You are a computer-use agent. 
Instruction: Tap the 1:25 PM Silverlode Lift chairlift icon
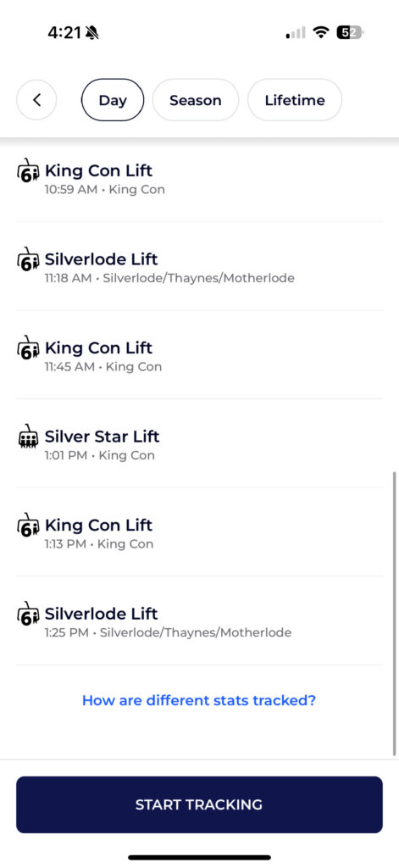pyautogui.click(x=28, y=613)
